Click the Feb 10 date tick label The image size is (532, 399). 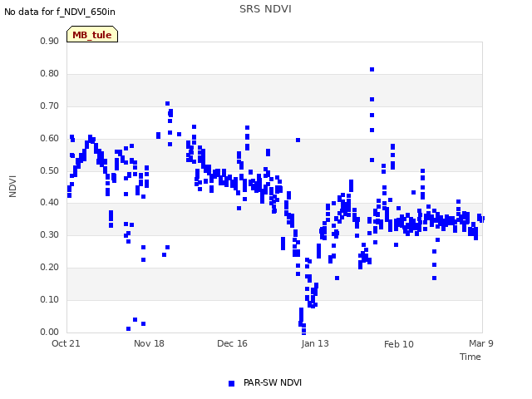click(x=399, y=344)
